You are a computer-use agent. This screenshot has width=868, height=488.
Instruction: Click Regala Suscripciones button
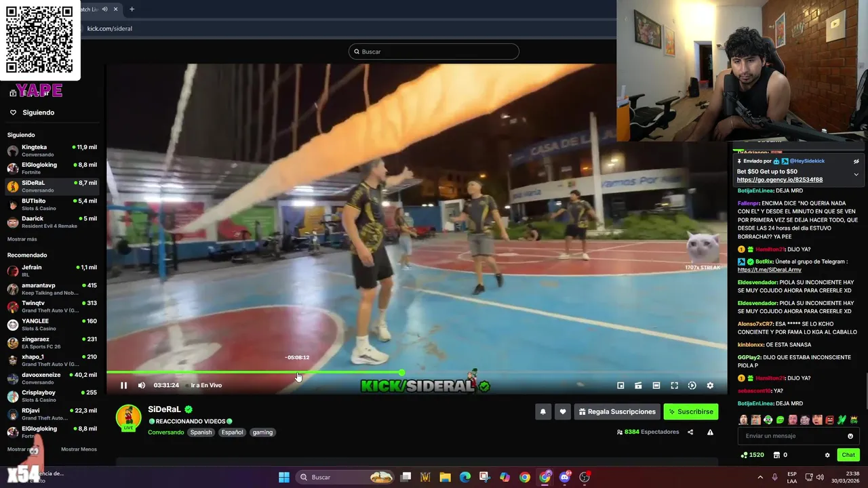[x=617, y=411]
